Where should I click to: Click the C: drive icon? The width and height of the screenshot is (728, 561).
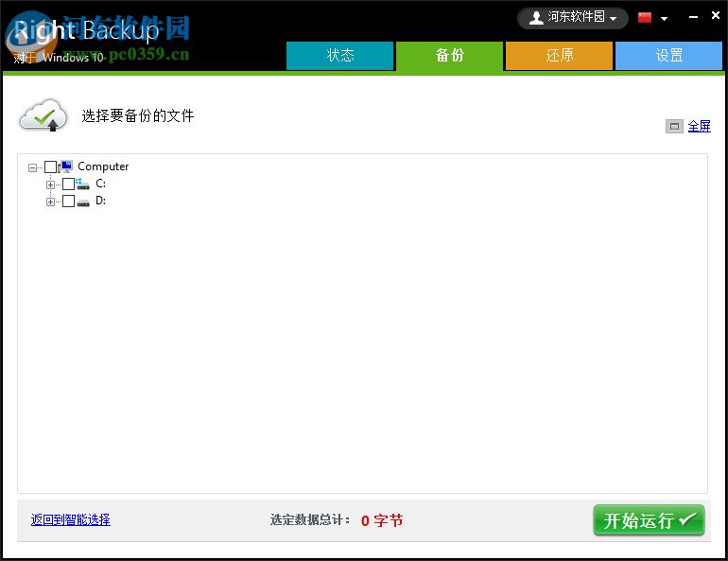tap(82, 184)
